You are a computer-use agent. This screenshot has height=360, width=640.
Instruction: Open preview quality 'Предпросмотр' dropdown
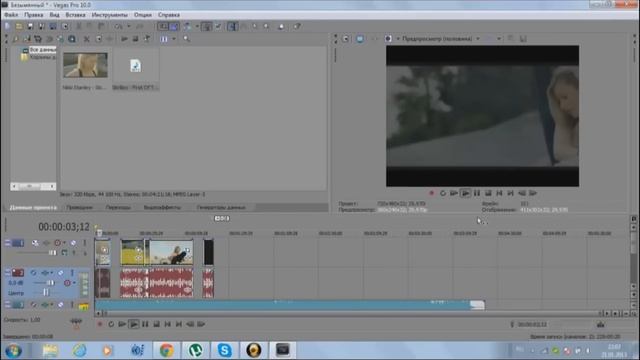440,39
